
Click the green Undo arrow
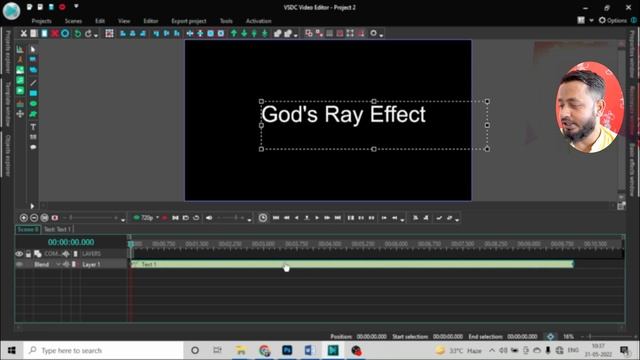coord(78,33)
